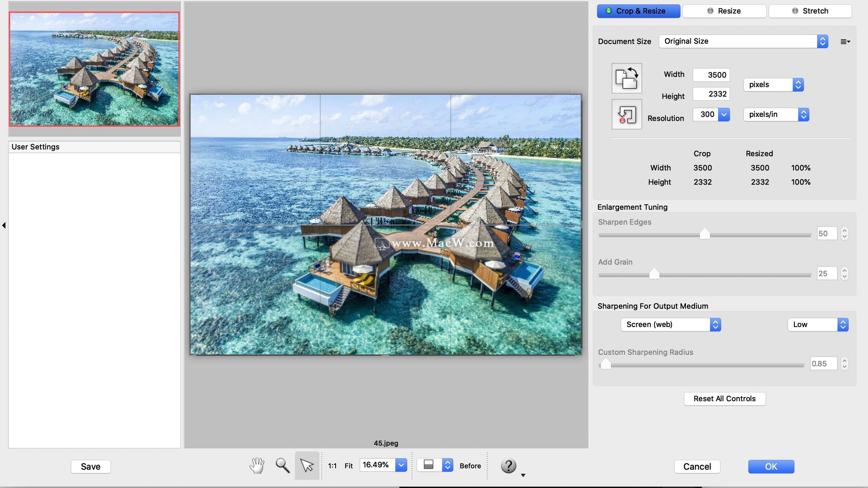This screenshot has width=868, height=488.
Task: Click the crop reset icon beside Resolution
Action: [627, 114]
